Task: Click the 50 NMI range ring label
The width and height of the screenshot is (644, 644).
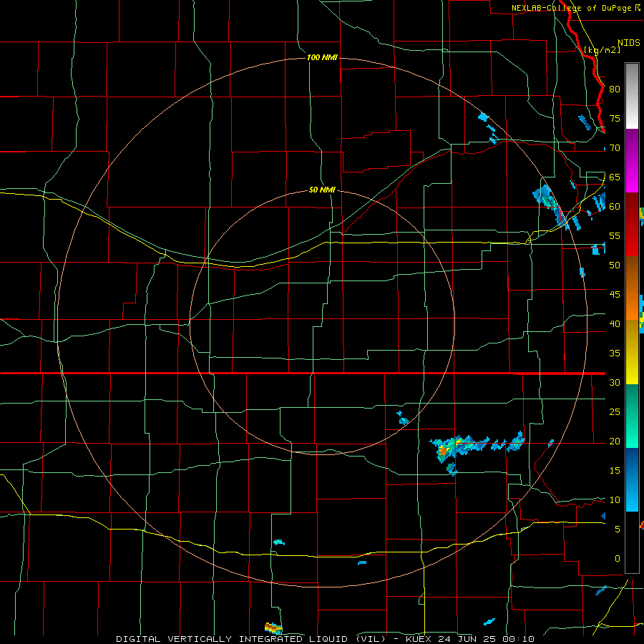Action: pos(322,190)
